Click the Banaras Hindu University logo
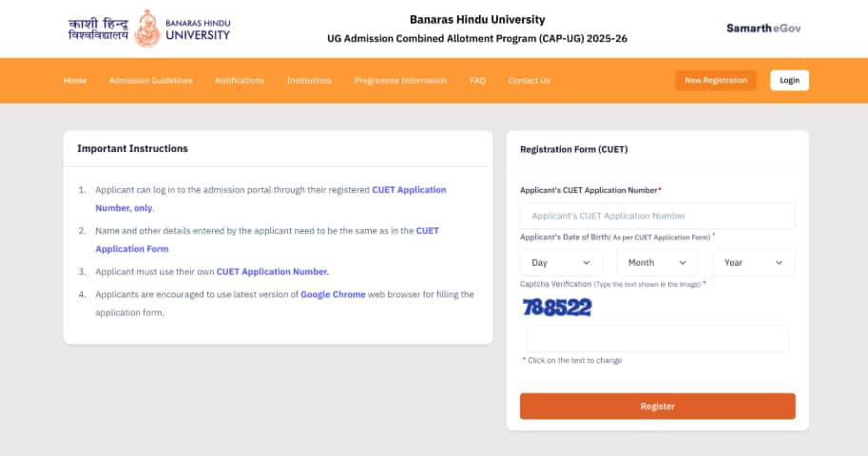 149,28
